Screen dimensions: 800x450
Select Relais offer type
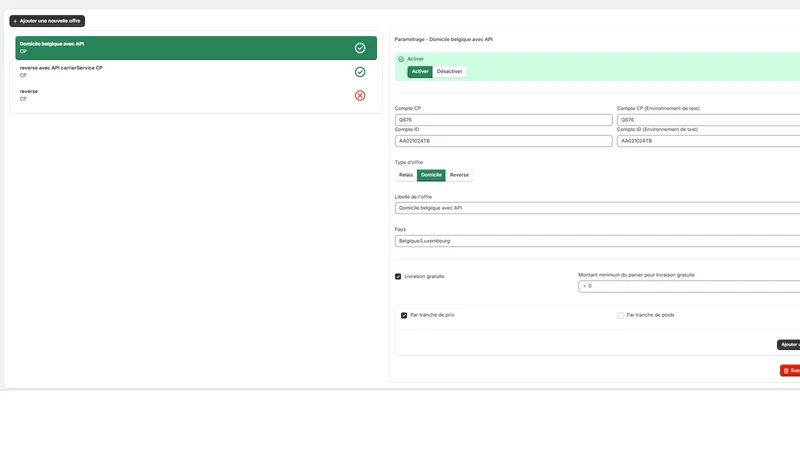tap(406, 175)
